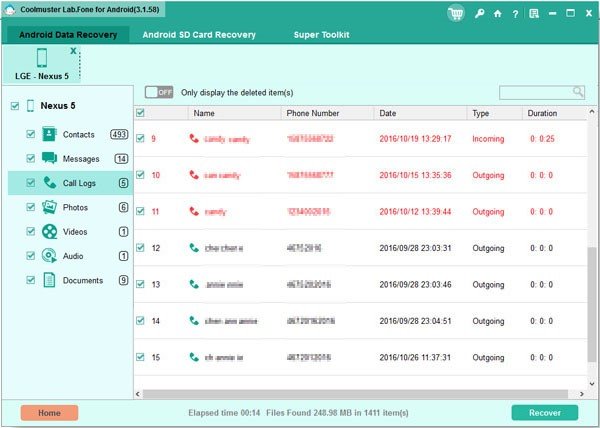Click the Photos picture icon

[x=49, y=207]
